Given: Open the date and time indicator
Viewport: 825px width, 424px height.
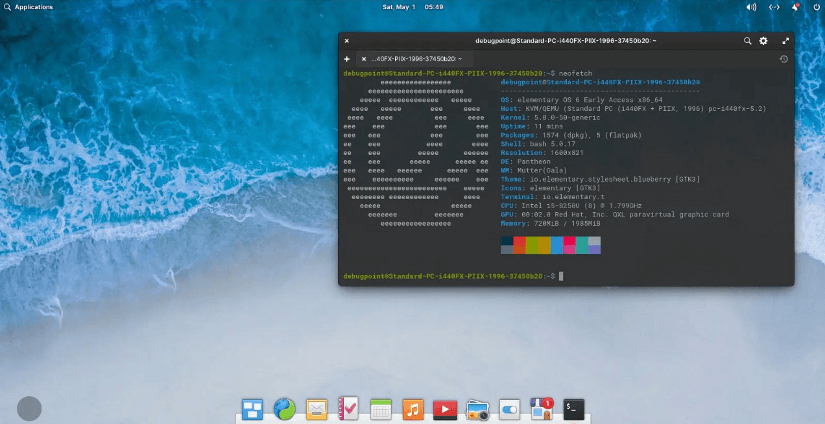Looking at the screenshot, I should coord(412,7).
